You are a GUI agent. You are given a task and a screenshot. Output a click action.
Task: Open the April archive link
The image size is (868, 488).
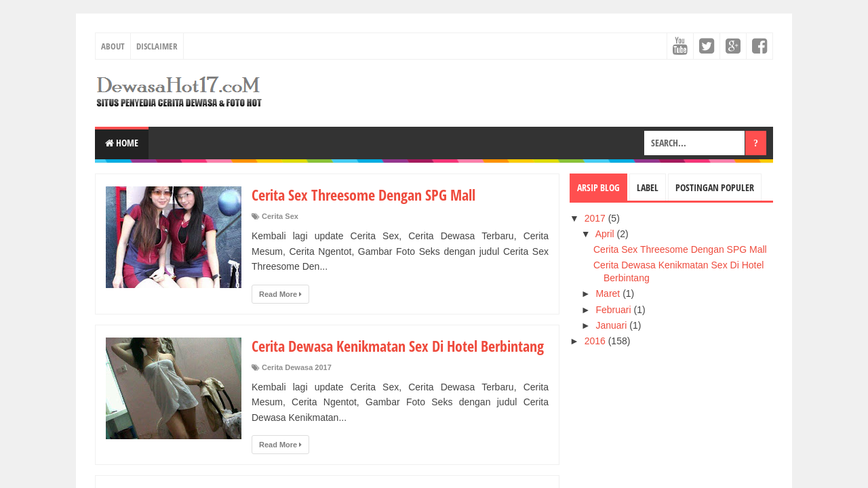[605, 234]
